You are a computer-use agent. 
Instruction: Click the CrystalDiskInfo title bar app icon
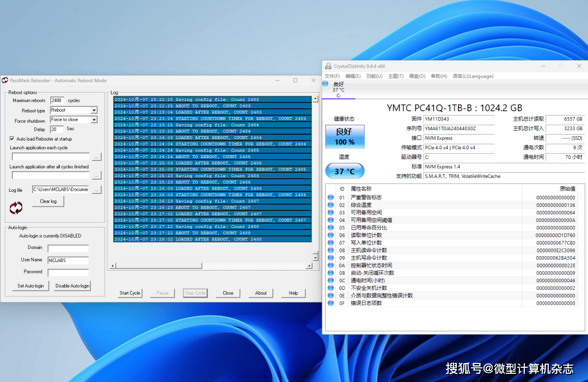(x=328, y=66)
